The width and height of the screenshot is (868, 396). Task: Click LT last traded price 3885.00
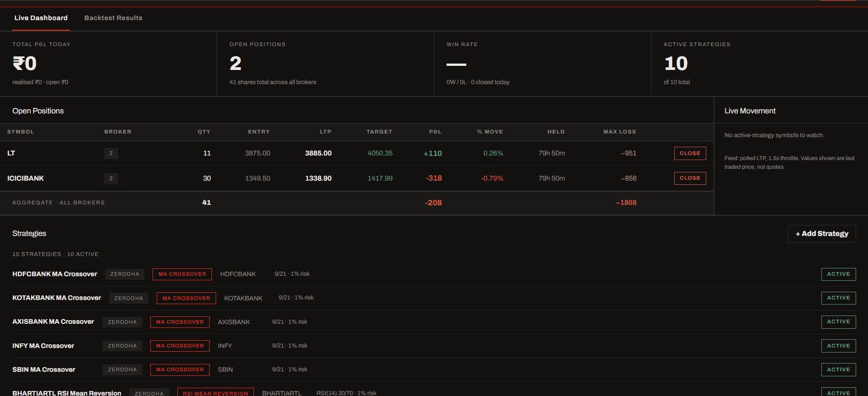(318, 153)
